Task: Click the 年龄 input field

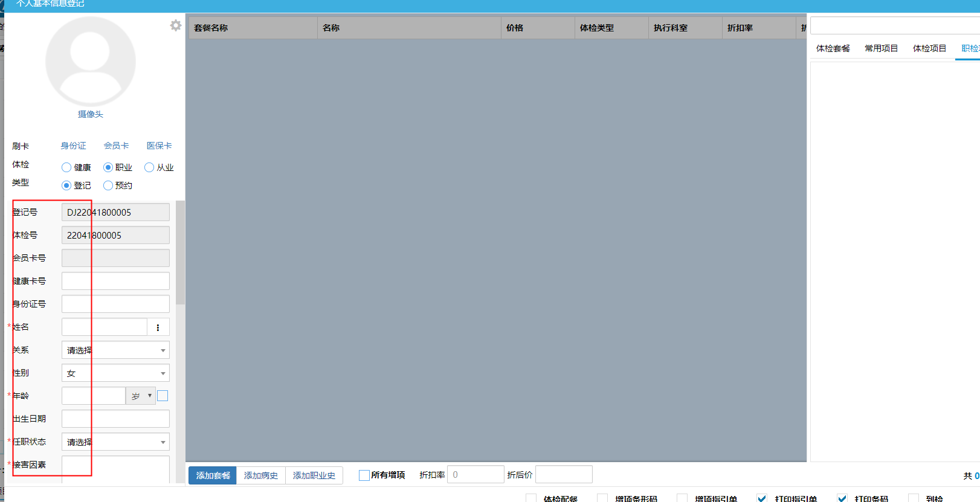Action: point(94,396)
